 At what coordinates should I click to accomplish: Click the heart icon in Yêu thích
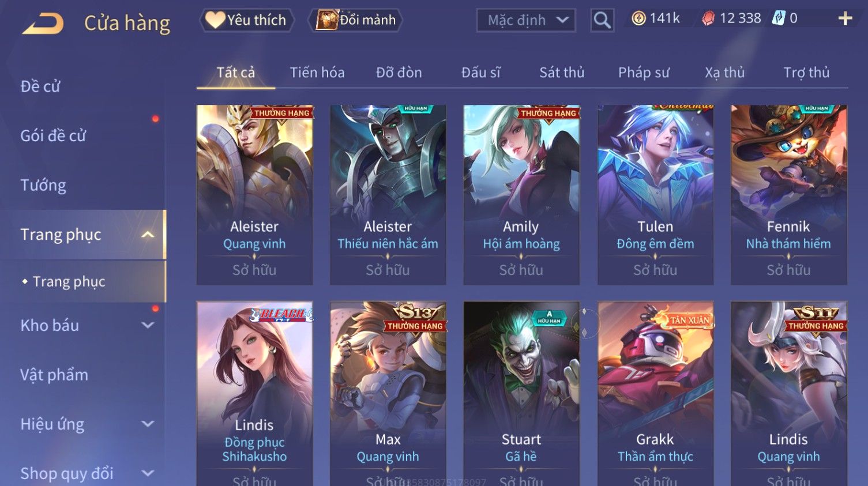click(x=215, y=20)
